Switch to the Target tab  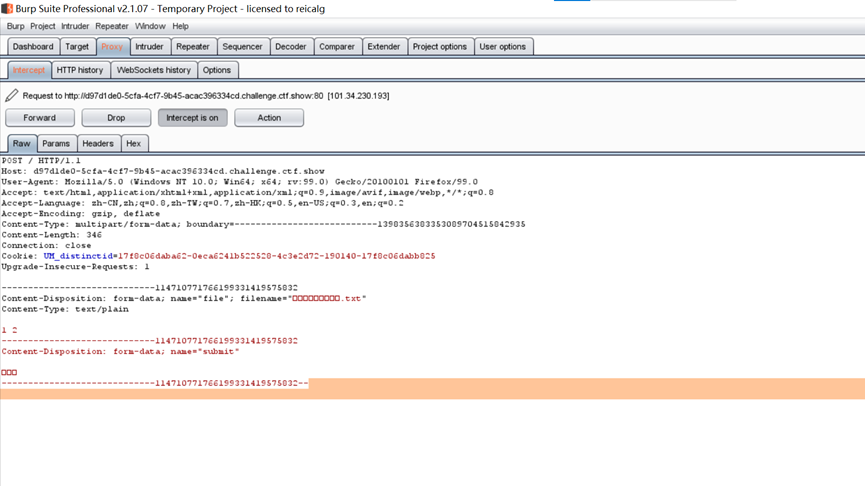77,47
